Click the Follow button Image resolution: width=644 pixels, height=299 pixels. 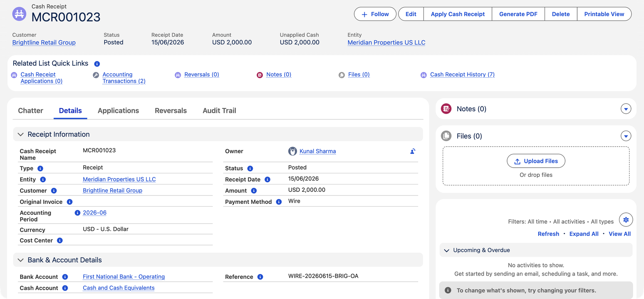(375, 14)
